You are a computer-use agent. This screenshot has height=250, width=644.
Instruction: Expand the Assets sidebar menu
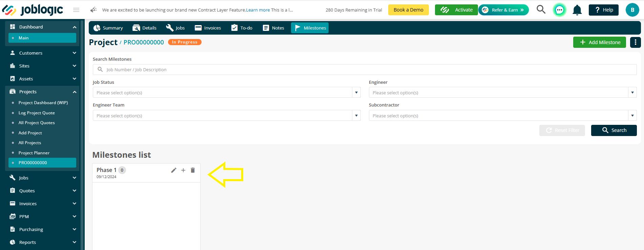(x=42, y=79)
